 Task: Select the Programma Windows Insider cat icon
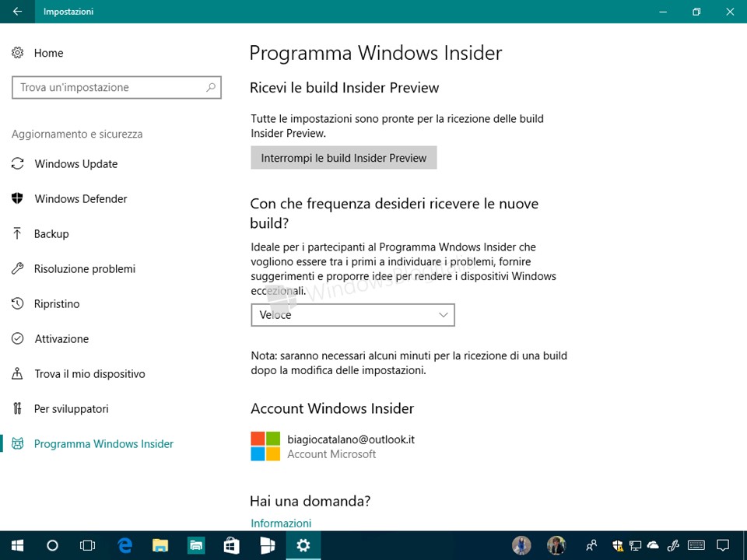tap(18, 444)
